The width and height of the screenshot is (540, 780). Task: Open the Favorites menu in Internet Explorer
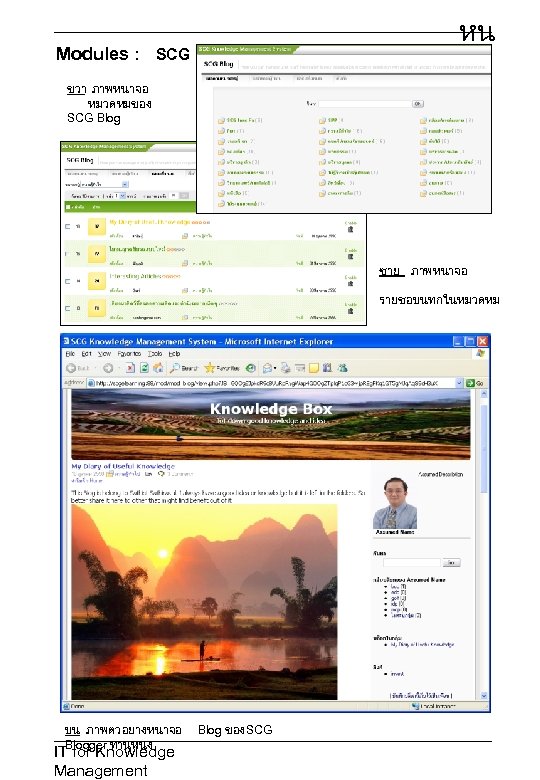(129, 354)
